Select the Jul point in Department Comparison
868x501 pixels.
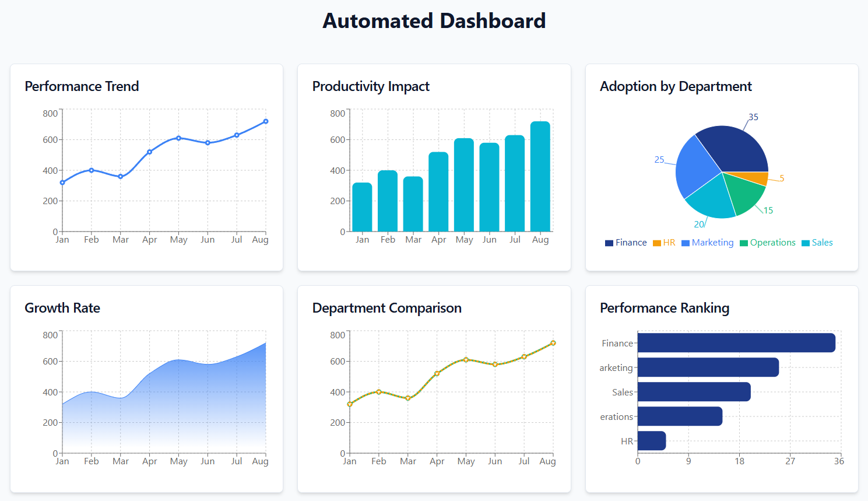(524, 356)
